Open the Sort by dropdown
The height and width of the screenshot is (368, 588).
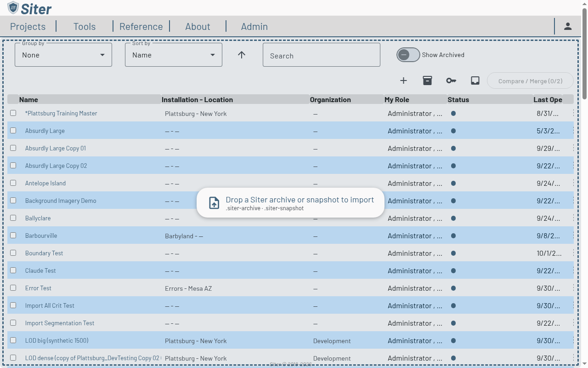pyautogui.click(x=174, y=55)
